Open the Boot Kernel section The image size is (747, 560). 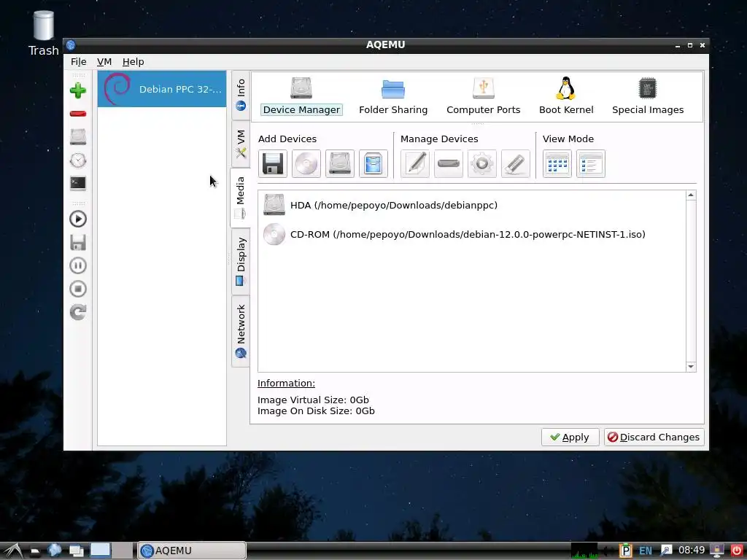click(566, 97)
